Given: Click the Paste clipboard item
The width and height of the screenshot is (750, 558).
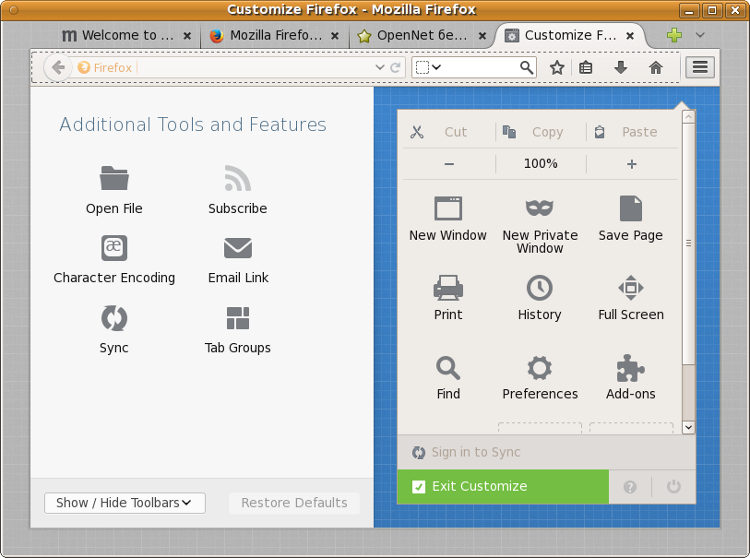Looking at the screenshot, I should point(631,132).
